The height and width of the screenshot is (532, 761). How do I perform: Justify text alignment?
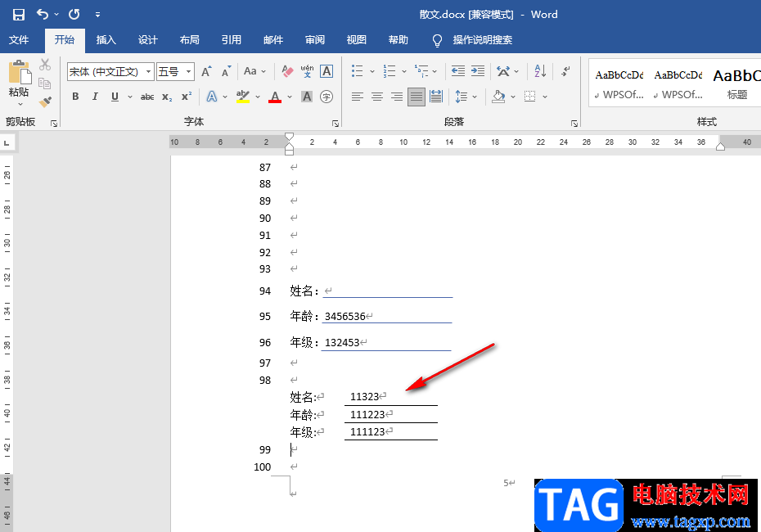[417, 97]
